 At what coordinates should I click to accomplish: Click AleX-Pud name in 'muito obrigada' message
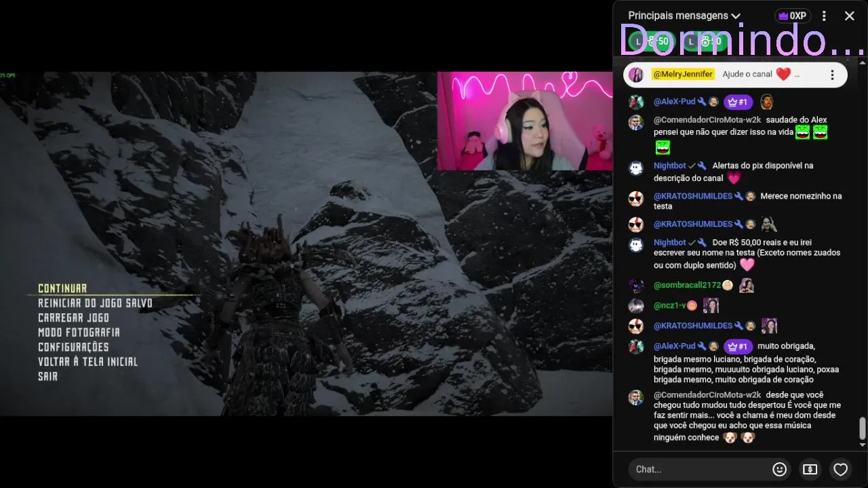click(674, 346)
